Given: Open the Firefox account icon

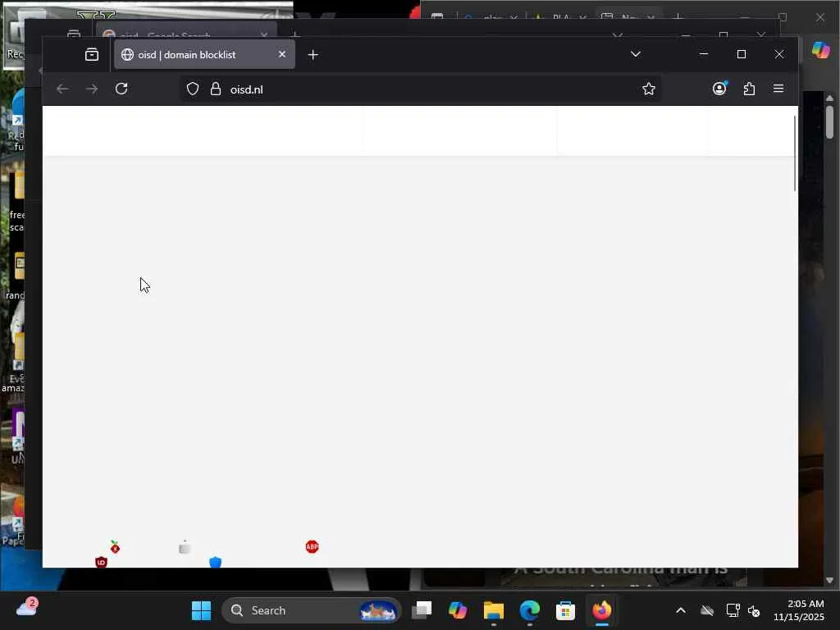Looking at the screenshot, I should [719, 89].
